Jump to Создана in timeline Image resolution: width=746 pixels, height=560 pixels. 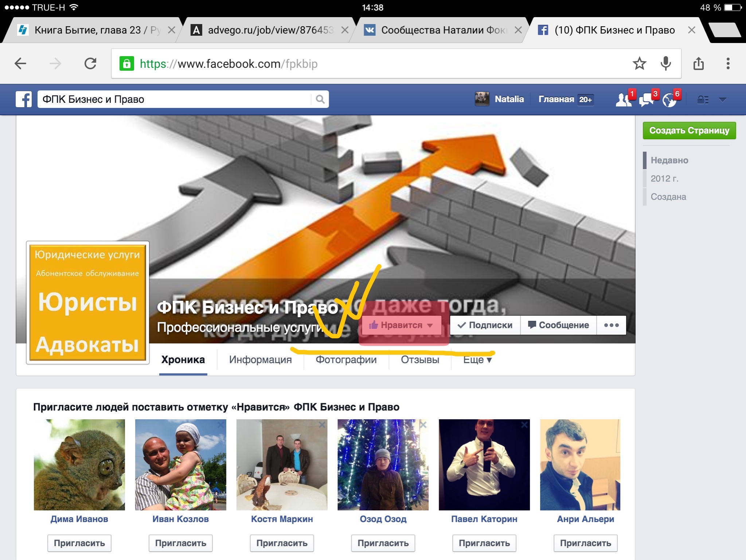pos(668,197)
